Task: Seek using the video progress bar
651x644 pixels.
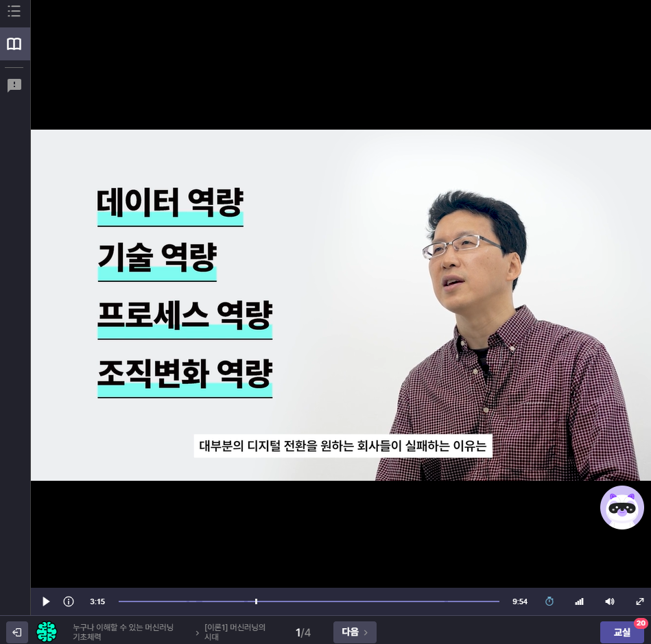Action: tap(309, 601)
